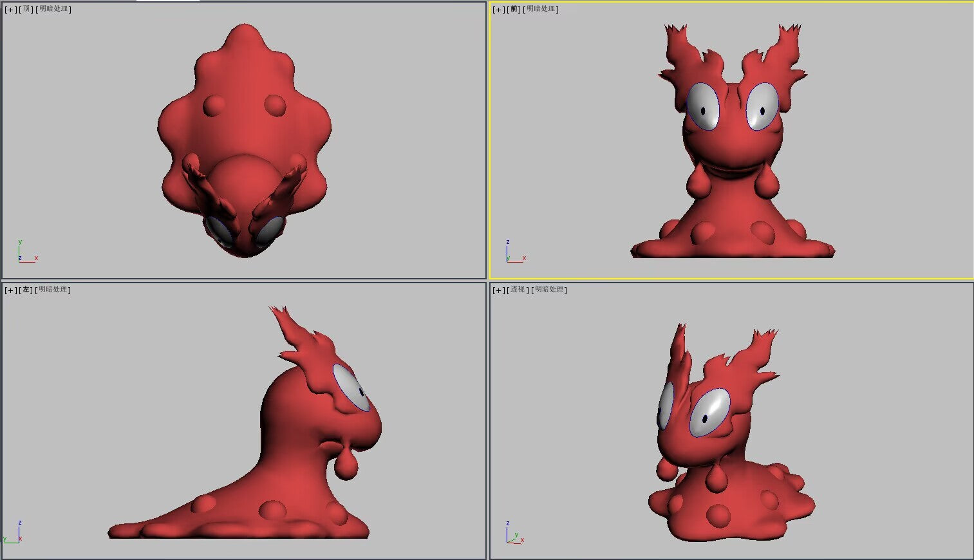Click the axis gizmo in perspective viewport
Screen dimensions: 974x560
(x=514, y=532)
